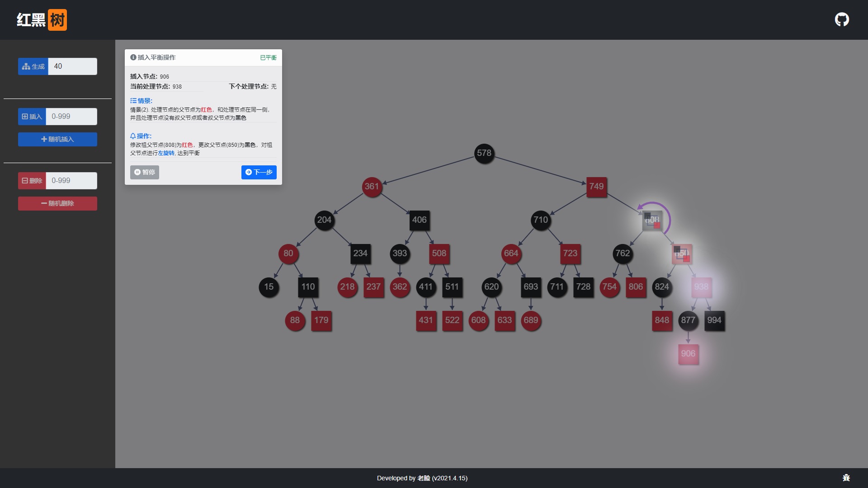Image resolution: width=868 pixels, height=488 pixels.
Task: Select black leaf node 15
Action: click(269, 287)
